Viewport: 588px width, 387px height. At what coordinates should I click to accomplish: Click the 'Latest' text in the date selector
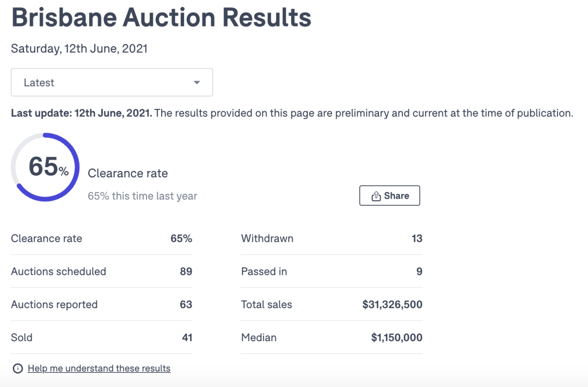pos(39,83)
